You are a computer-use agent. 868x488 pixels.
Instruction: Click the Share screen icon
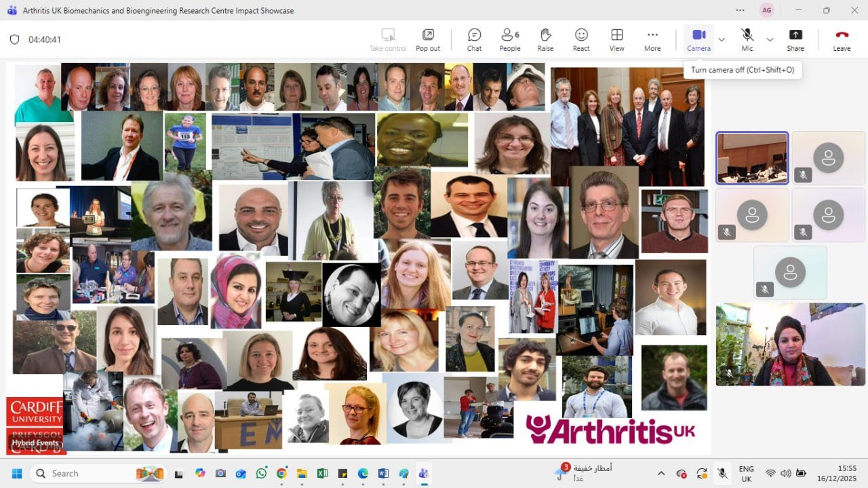coord(795,39)
